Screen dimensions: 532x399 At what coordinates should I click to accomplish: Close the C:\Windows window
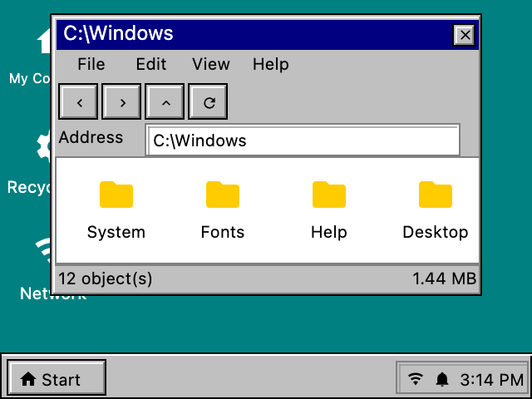click(x=465, y=35)
